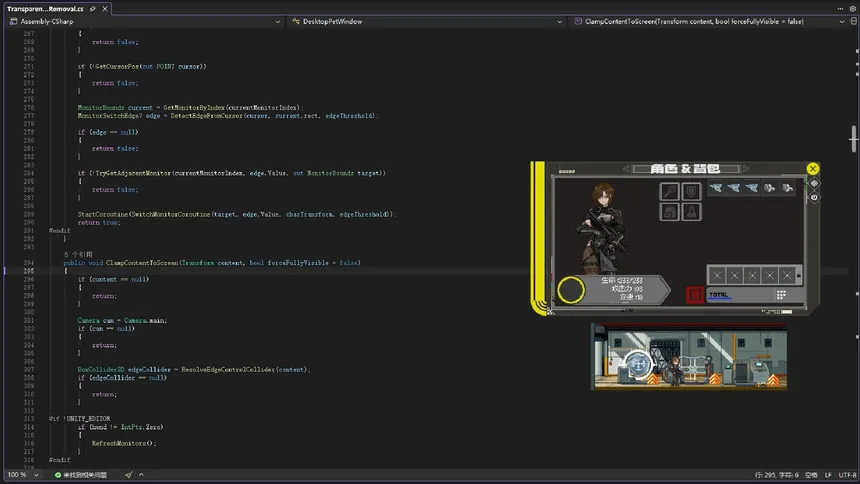Click the TOTAL label bar
The image size is (860, 484).
point(740,295)
